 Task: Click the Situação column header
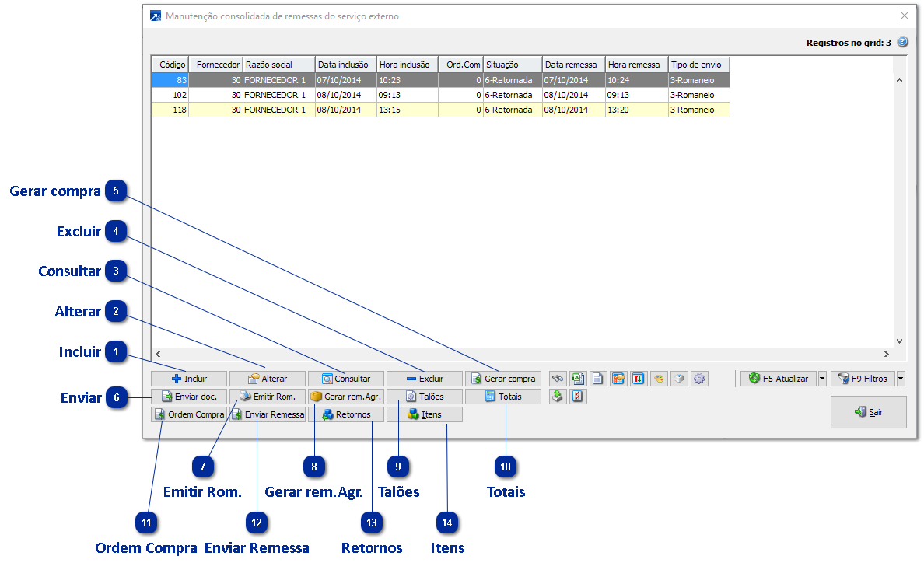pyautogui.click(x=512, y=65)
